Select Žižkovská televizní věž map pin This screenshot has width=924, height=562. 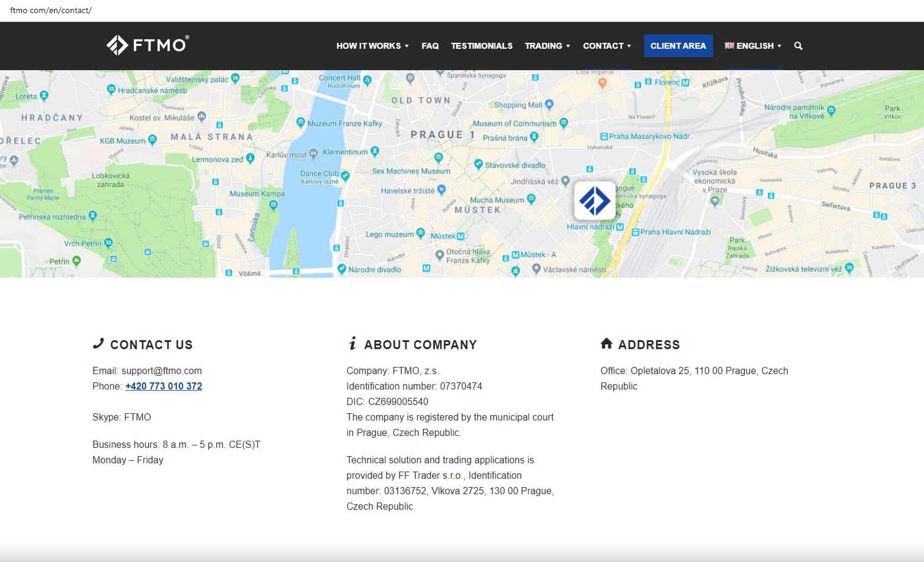tap(849, 268)
